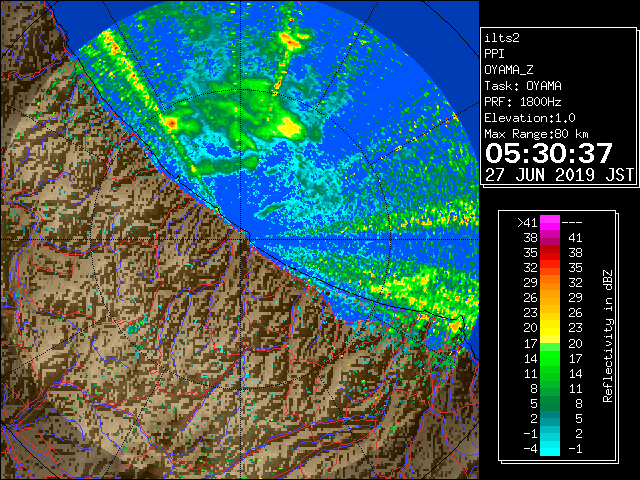Screen dimensions: 640x480
Task: Pick the light green 14–17 dBZ swatch
Action: pyautogui.click(x=550, y=358)
